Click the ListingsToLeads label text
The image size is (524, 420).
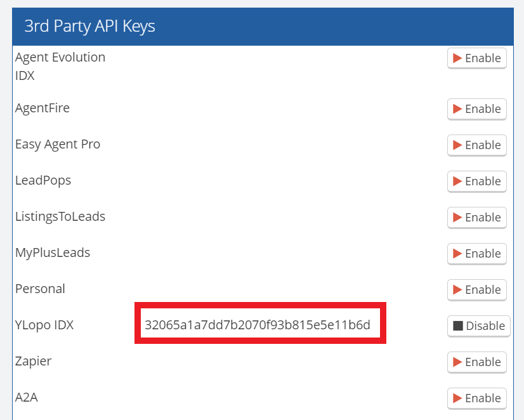click(x=60, y=216)
